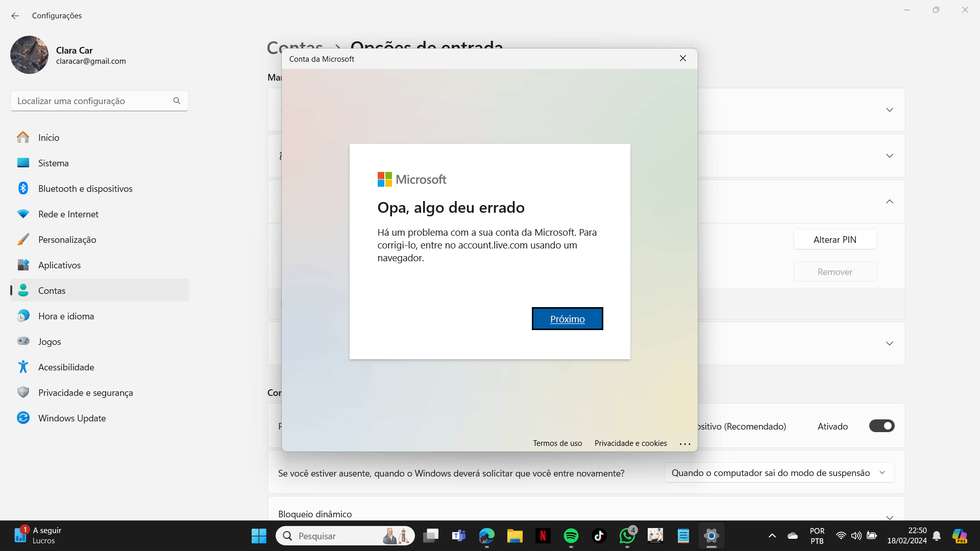Toggle the Ativado switch off
This screenshot has width=980, height=551.
click(881, 426)
